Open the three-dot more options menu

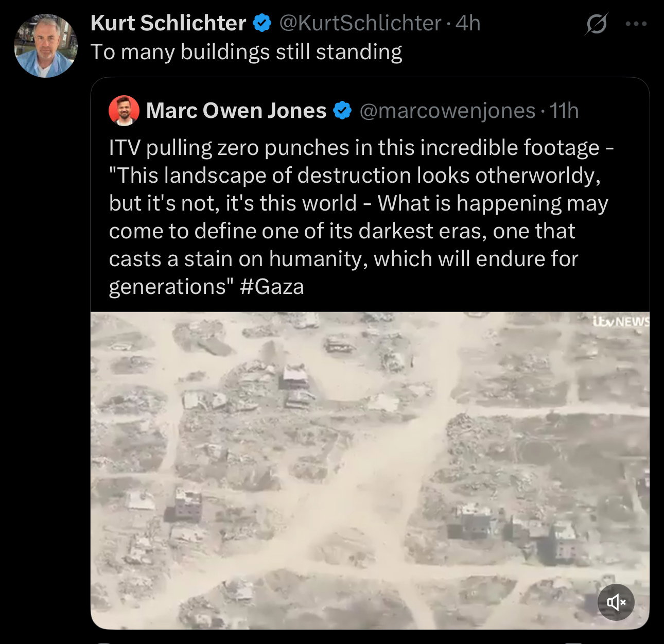click(636, 23)
